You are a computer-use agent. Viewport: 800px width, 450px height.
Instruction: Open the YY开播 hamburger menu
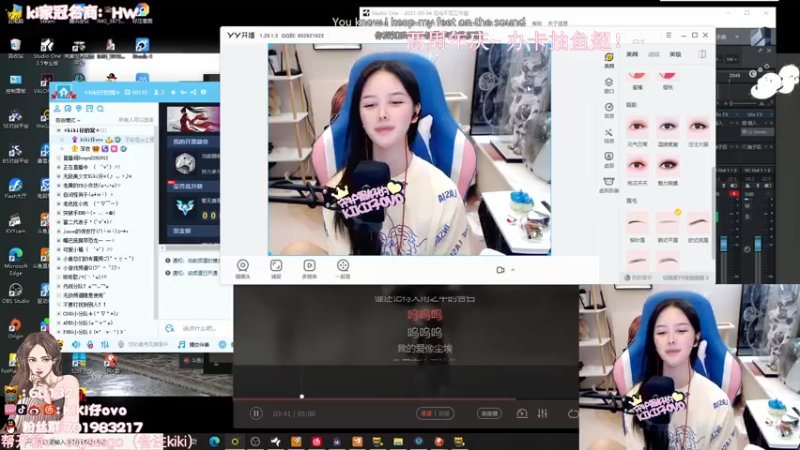click(668, 35)
